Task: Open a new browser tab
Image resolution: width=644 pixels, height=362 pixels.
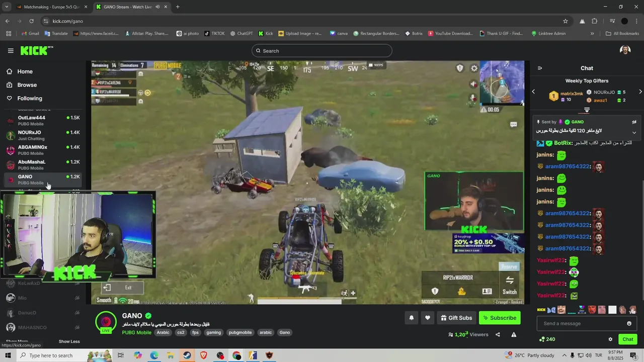Action: pyautogui.click(x=178, y=7)
